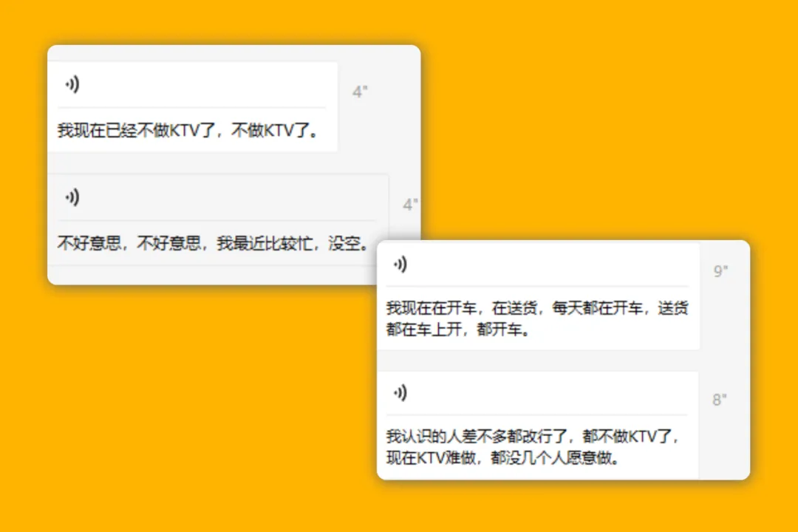Click the transcript line starting '我认识的人差不多都改行了'
Image resolution: width=798 pixels, height=532 pixels.
coord(533,436)
